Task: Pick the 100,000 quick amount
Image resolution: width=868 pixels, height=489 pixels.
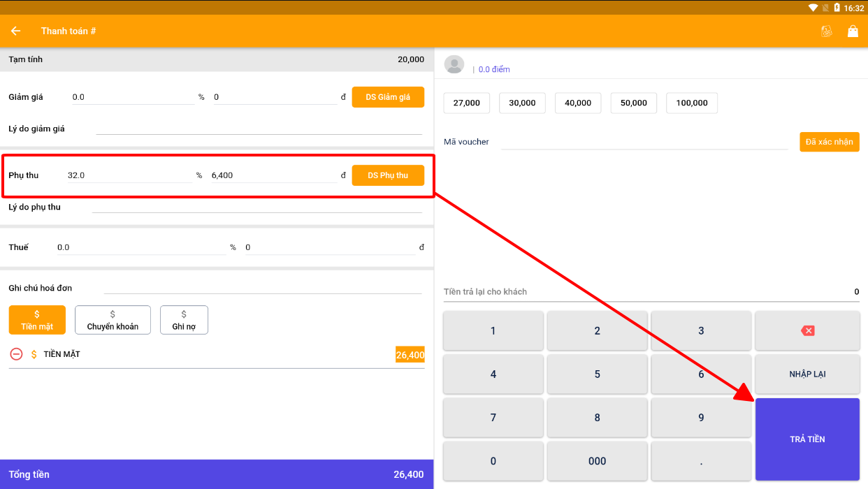Action: tap(691, 103)
